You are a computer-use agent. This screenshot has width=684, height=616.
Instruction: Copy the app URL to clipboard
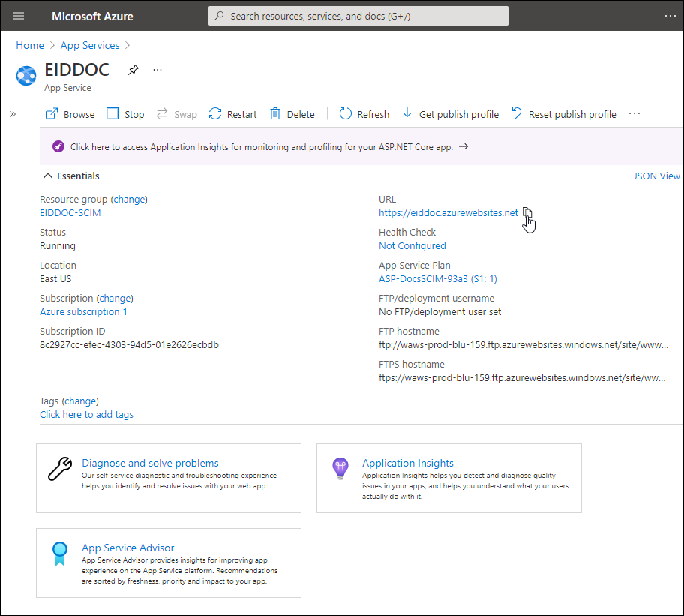pyautogui.click(x=527, y=212)
